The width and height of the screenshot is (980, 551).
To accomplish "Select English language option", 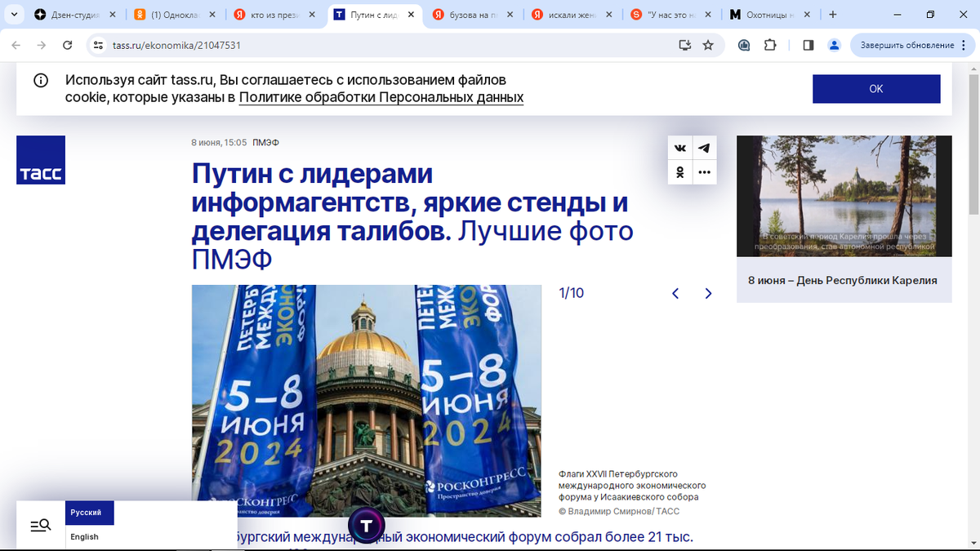I will (x=84, y=537).
